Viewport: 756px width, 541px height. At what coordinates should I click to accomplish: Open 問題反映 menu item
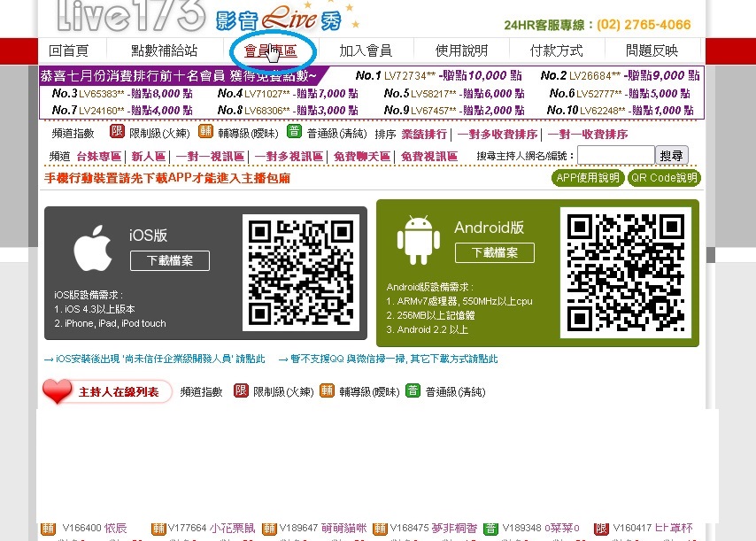click(x=652, y=50)
